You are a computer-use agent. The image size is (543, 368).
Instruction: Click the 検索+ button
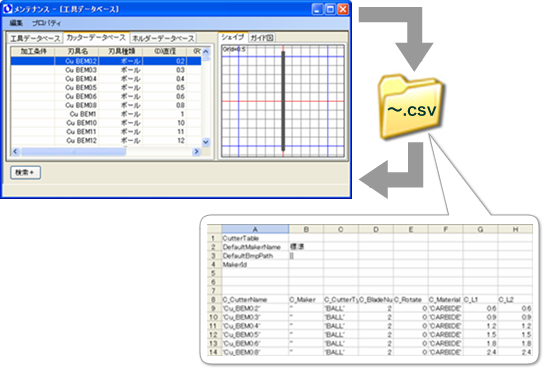(25, 172)
